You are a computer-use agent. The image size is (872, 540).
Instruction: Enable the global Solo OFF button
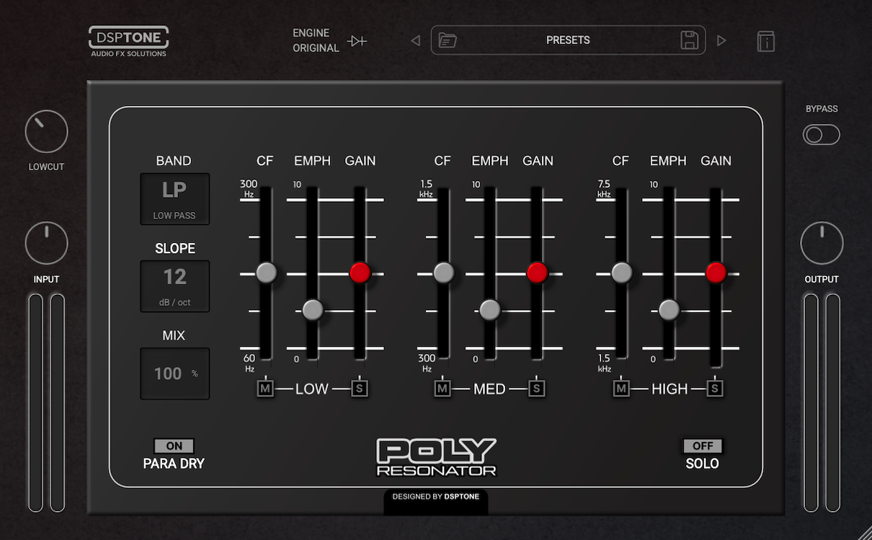[x=702, y=446]
